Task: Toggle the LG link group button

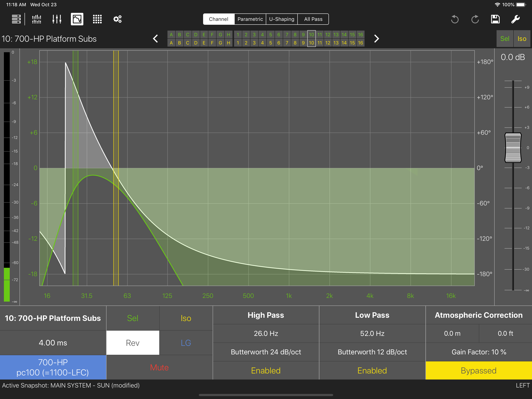Action: pos(186,343)
